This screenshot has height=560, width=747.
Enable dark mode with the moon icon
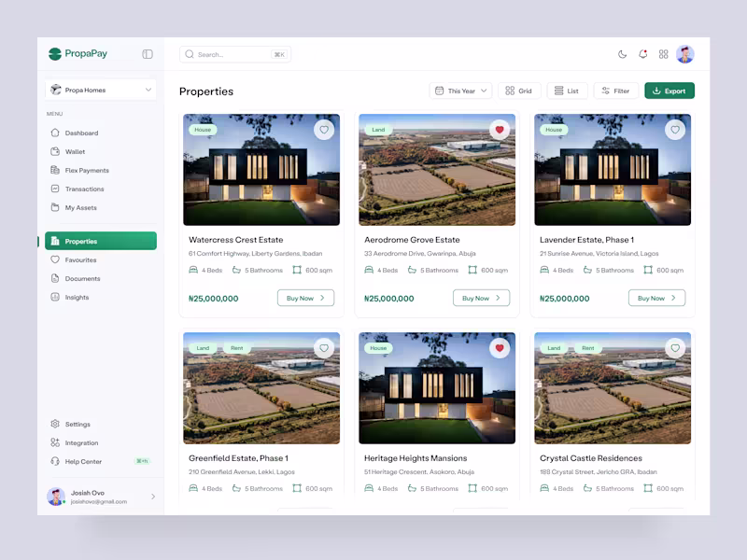coord(621,54)
